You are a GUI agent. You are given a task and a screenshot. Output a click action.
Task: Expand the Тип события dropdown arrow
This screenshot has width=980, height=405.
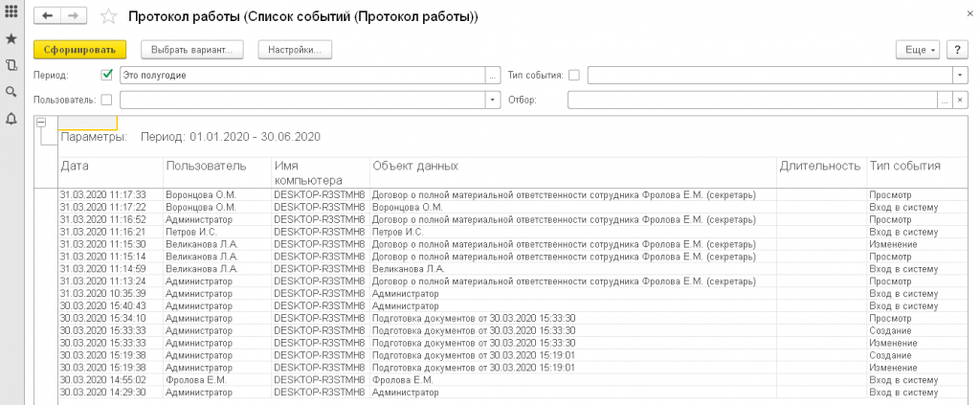(x=960, y=75)
